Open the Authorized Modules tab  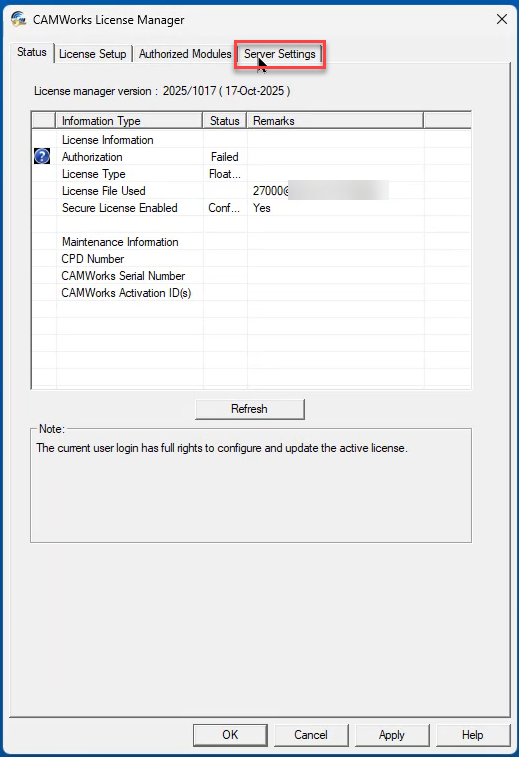(x=185, y=54)
